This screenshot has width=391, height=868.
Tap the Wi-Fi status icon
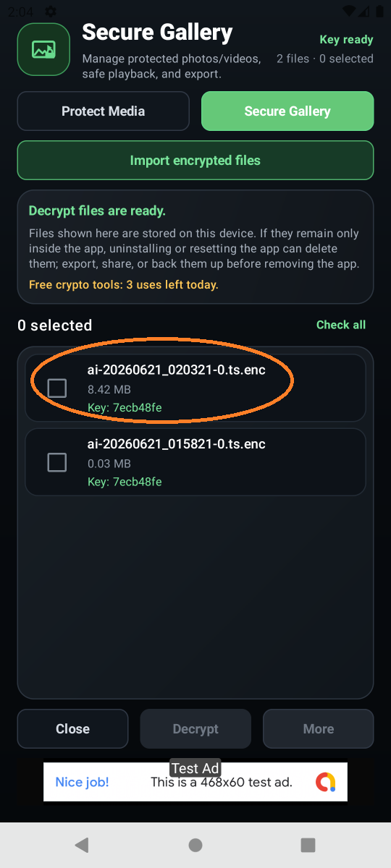[x=350, y=12]
